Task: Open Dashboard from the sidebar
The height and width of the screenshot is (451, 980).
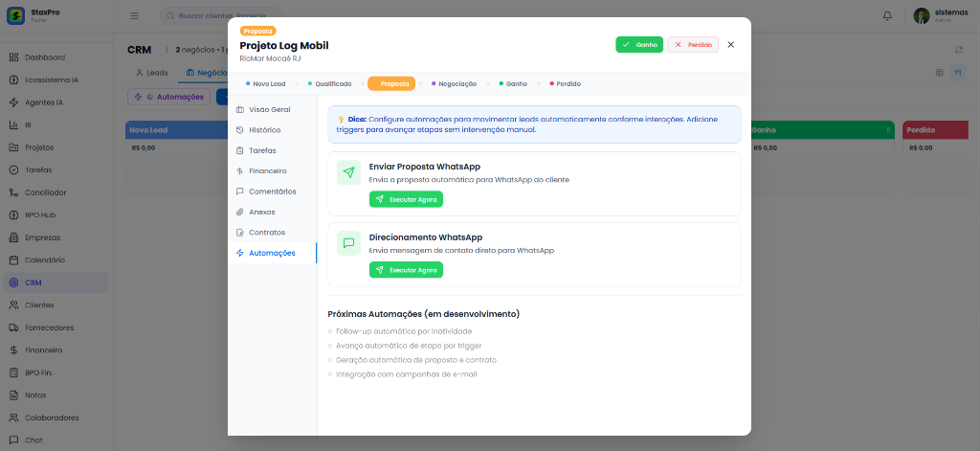Action: pyautogui.click(x=55, y=57)
